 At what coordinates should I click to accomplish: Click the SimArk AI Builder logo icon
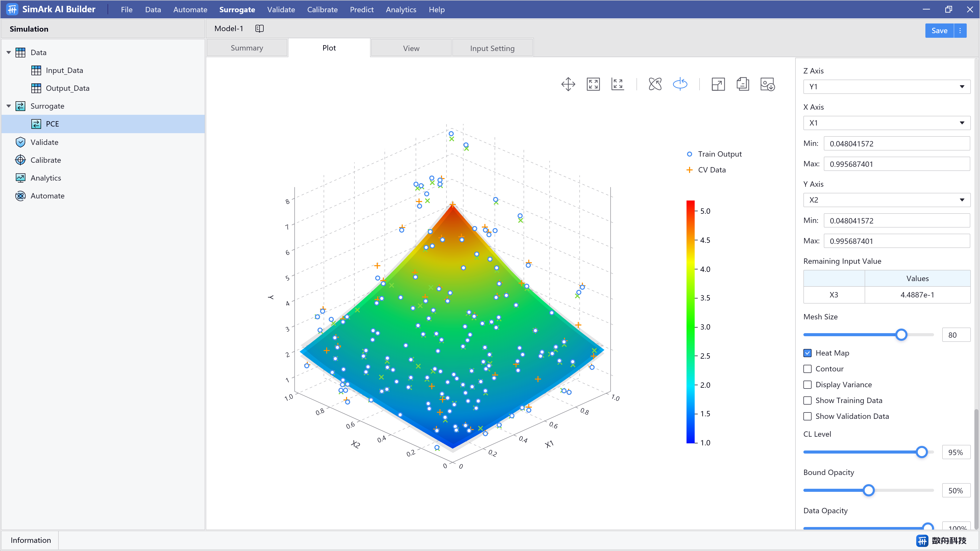(12, 9)
